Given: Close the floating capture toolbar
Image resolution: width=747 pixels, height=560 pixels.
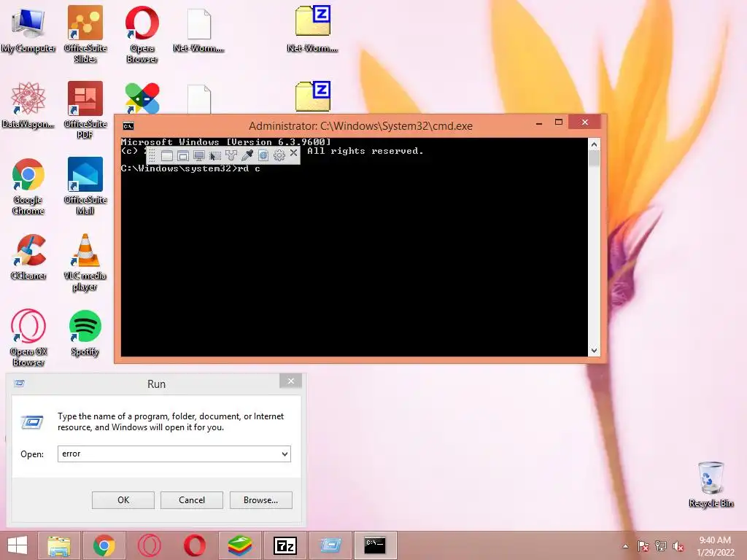Looking at the screenshot, I should pos(293,153).
